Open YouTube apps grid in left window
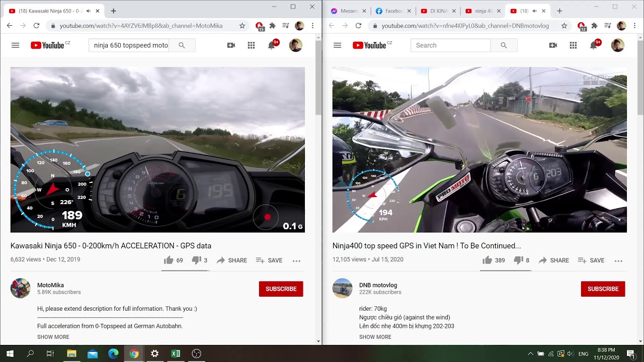 [x=251, y=45]
